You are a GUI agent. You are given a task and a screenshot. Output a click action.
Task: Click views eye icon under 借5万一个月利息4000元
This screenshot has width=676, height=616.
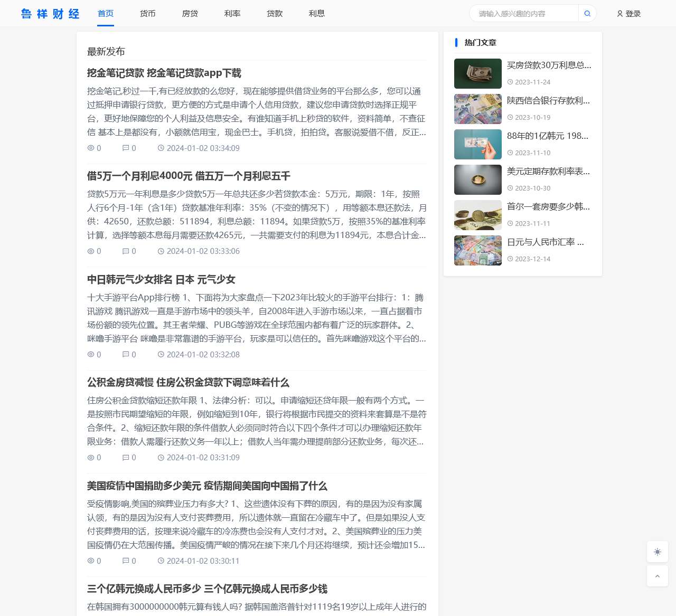(x=91, y=251)
